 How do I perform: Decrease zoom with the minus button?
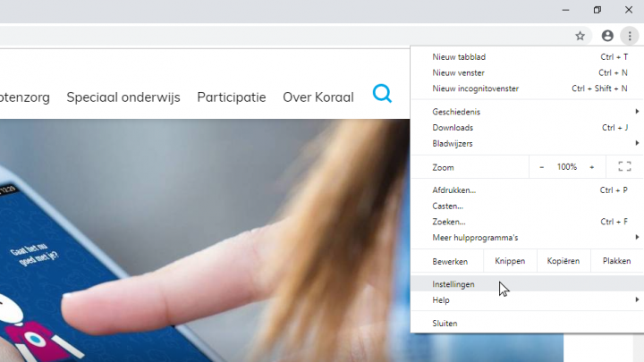click(x=542, y=167)
